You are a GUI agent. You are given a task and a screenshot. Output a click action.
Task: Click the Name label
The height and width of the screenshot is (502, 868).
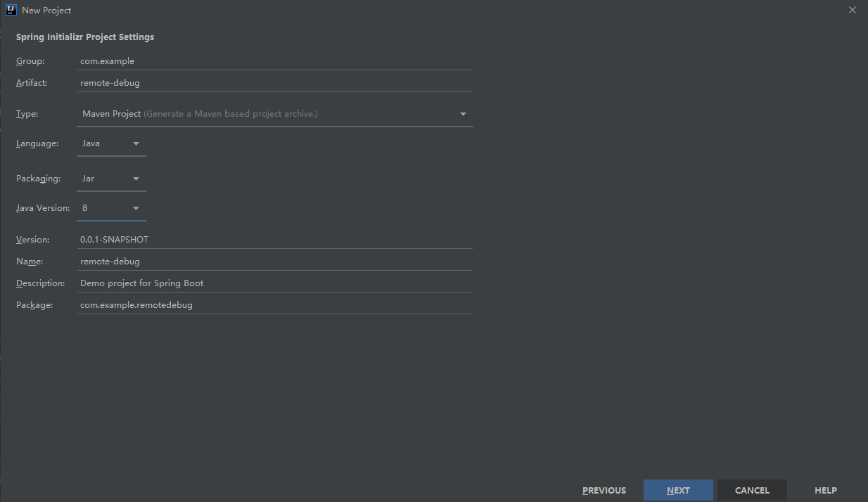coord(30,262)
